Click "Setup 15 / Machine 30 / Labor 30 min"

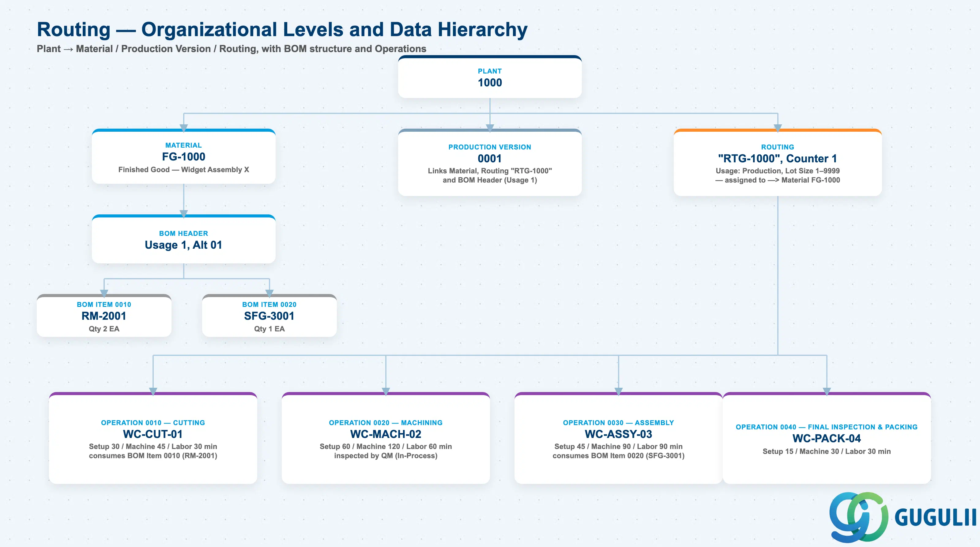pyautogui.click(x=827, y=451)
